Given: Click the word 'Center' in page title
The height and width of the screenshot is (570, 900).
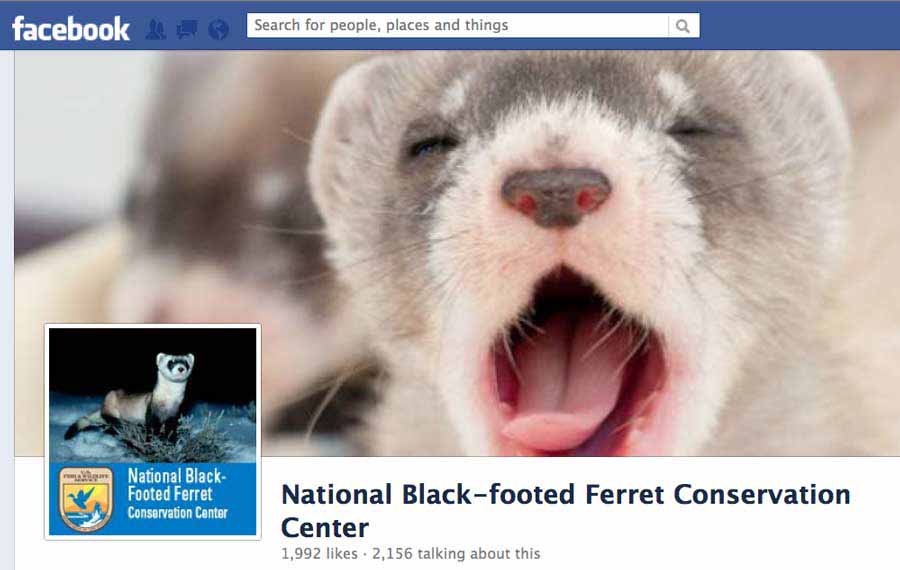Looking at the screenshot, I should point(325,528).
